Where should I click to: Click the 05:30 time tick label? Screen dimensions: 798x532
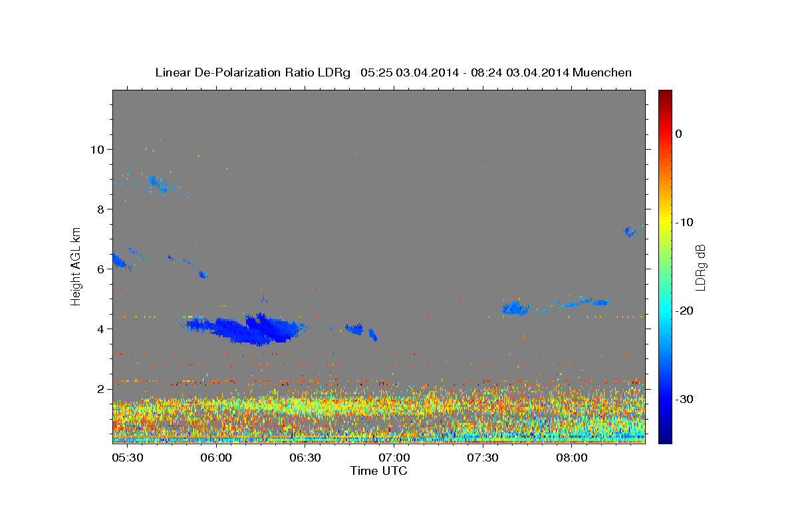127,458
